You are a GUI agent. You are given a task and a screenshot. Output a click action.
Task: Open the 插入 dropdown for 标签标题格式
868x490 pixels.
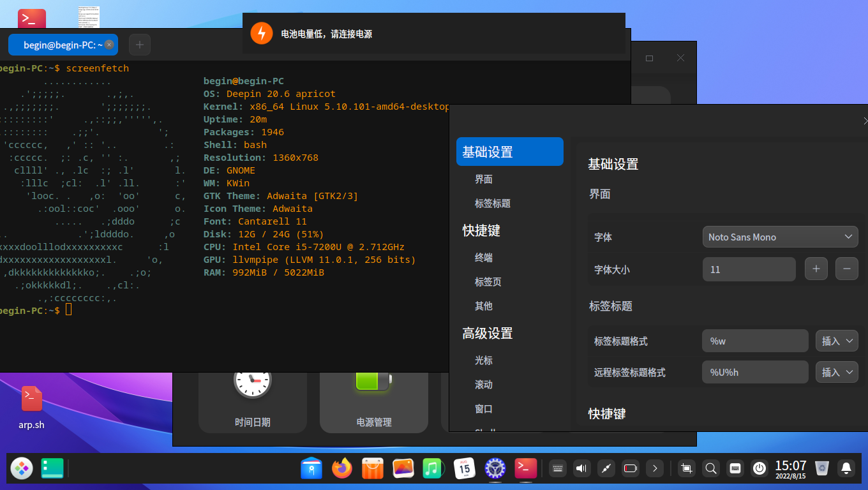click(x=837, y=341)
